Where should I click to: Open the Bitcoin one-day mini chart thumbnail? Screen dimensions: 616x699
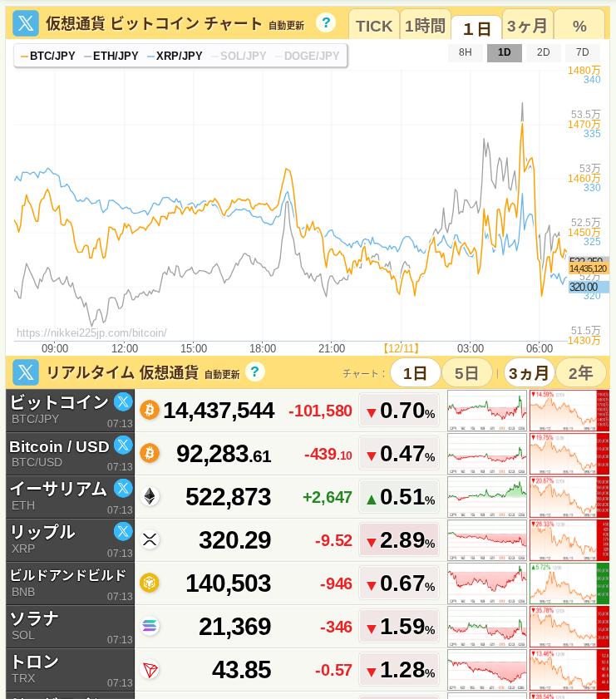(487, 411)
